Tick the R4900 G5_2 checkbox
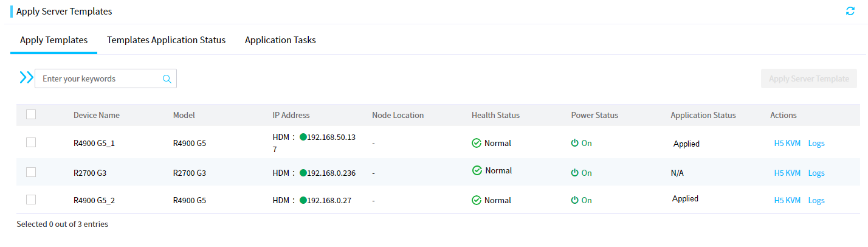 31,200
